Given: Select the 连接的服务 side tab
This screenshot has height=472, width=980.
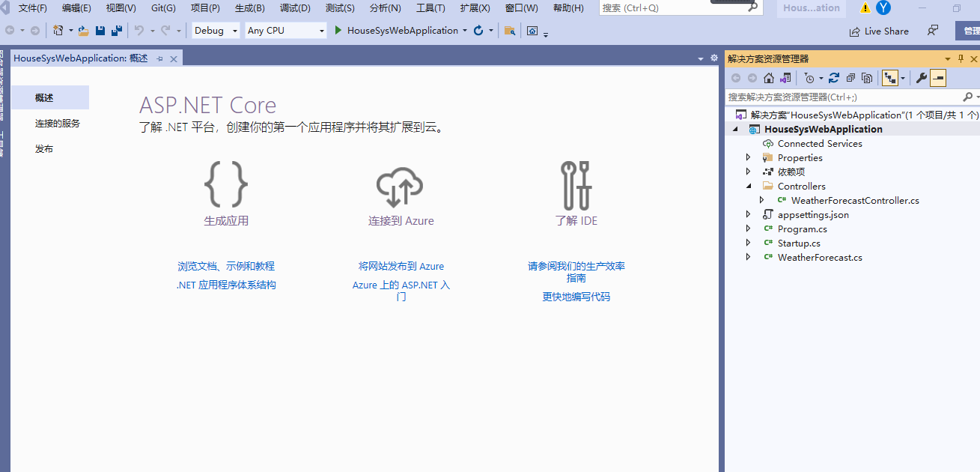Looking at the screenshot, I should point(58,124).
